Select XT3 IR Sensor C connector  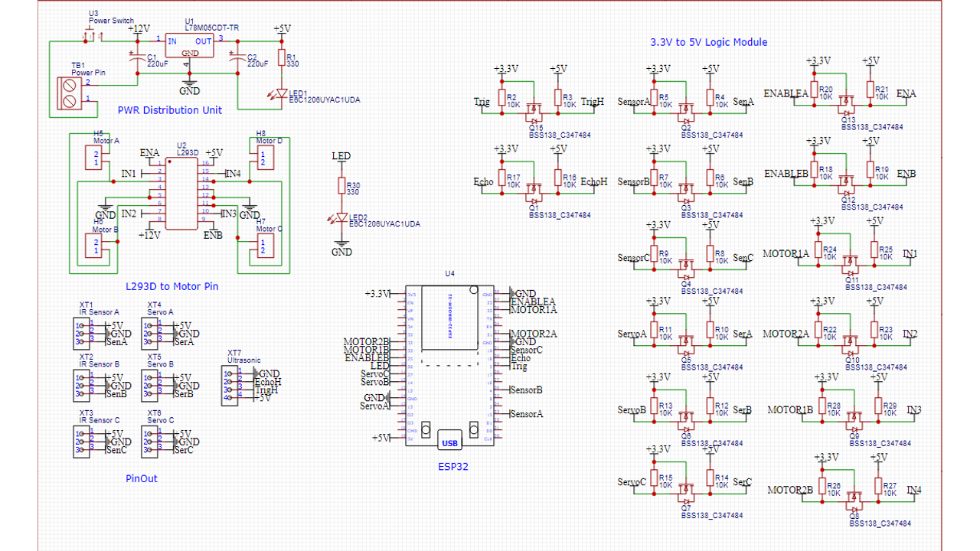(x=83, y=442)
